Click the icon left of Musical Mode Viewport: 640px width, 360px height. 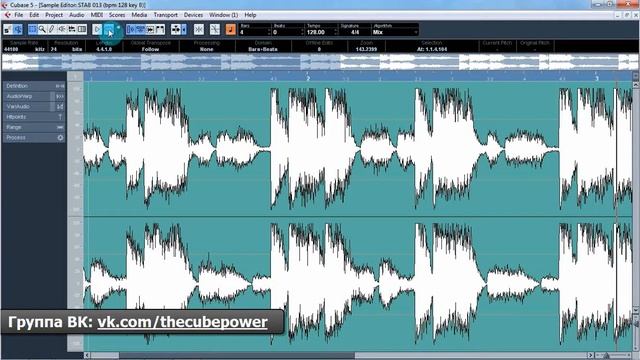(215, 29)
